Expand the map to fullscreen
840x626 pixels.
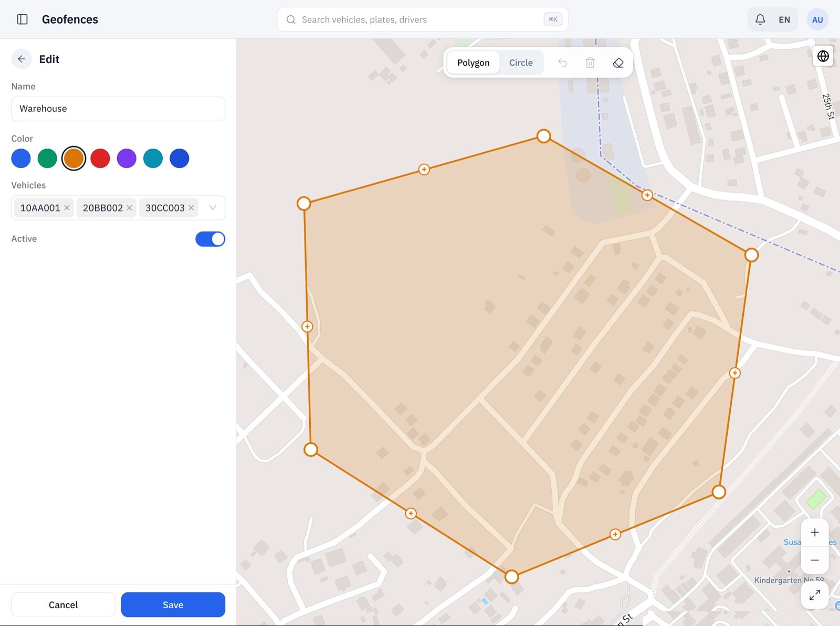pos(815,595)
